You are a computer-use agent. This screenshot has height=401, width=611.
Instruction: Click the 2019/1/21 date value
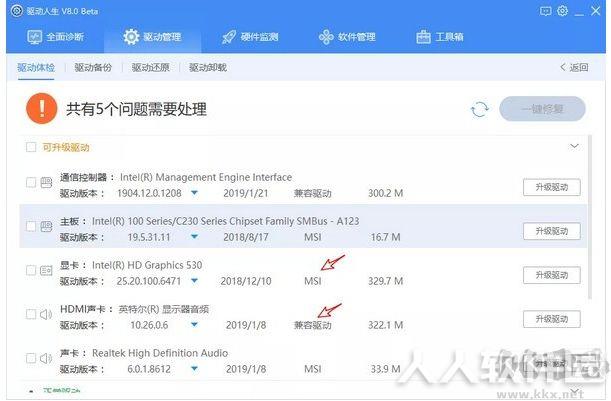click(x=246, y=193)
